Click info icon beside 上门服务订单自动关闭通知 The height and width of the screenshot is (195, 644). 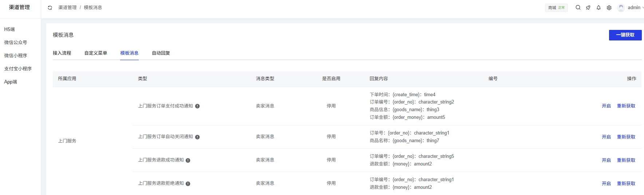197,137
